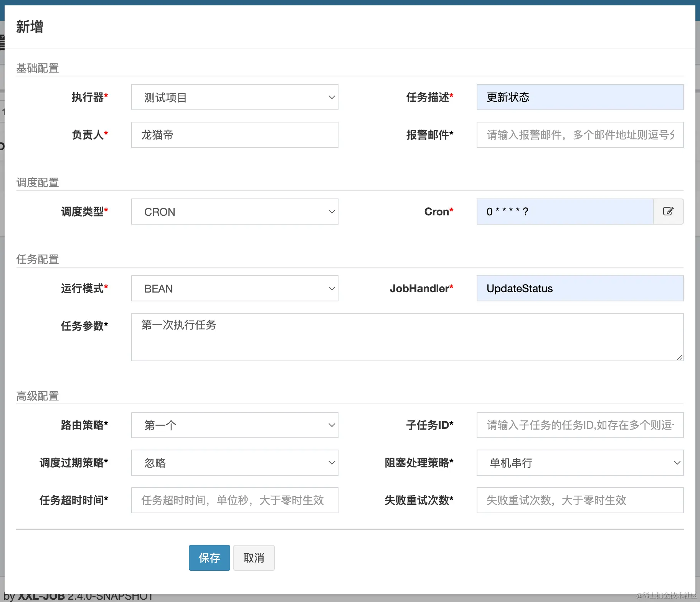The image size is (700, 602).
Task: Focus the JobHandler field with UpdateStatus
Action: coord(580,288)
